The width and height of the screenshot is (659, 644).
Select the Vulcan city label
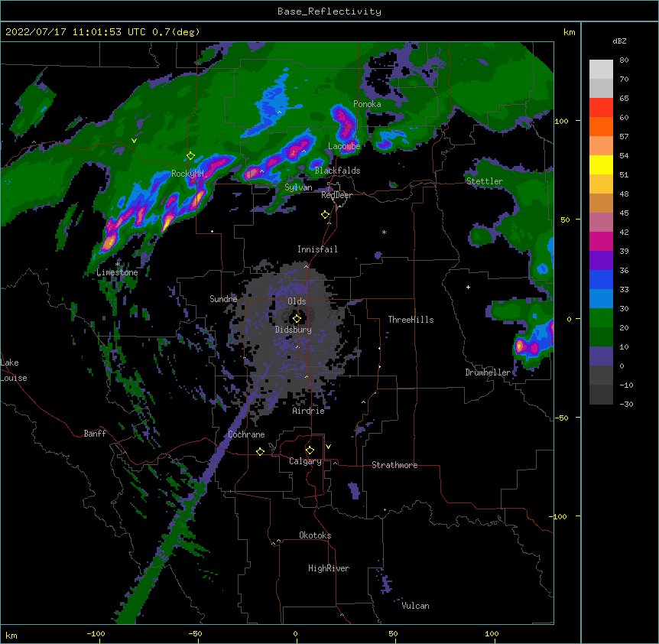point(415,606)
